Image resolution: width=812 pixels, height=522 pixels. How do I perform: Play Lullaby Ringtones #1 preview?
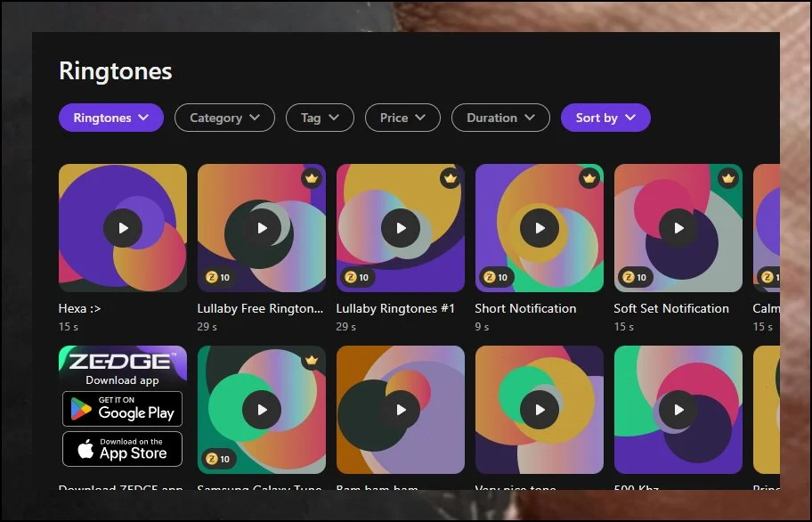click(401, 228)
